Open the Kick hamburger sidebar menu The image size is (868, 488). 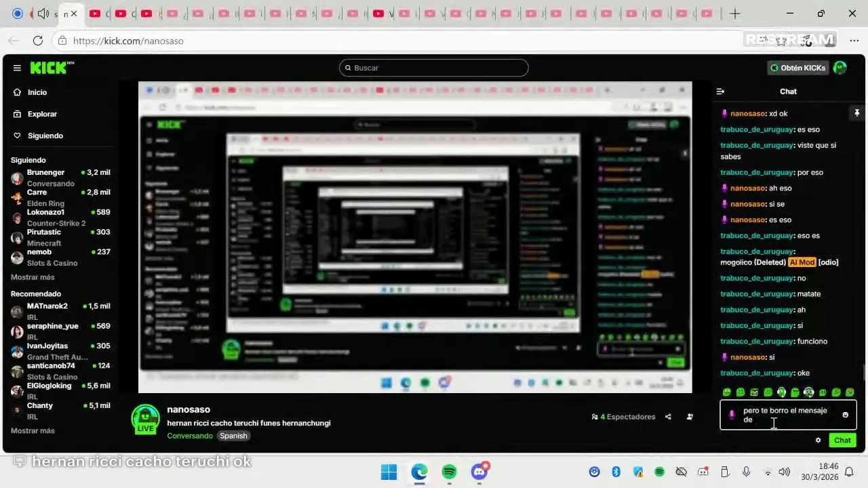(17, 68)
